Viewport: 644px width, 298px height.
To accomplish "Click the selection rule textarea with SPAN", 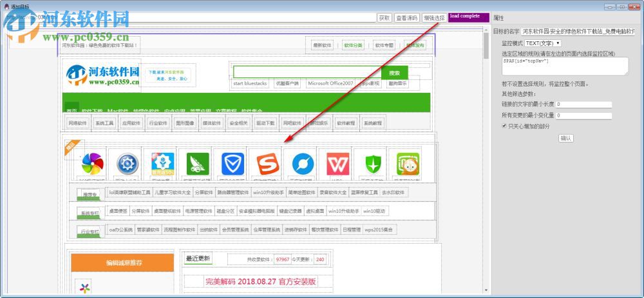I will tap(565, 66).
